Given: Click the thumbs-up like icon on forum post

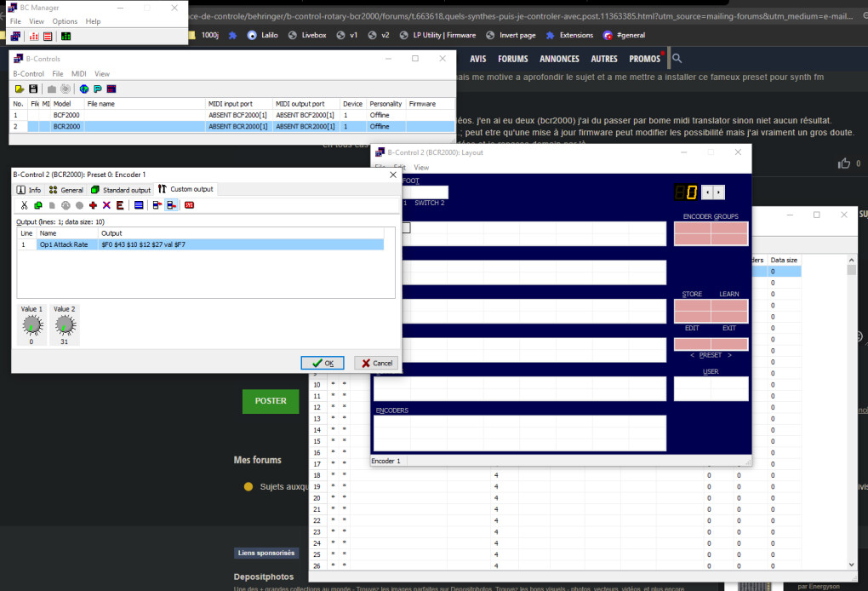Looking at the screenshot, I should tap(843, 164).
